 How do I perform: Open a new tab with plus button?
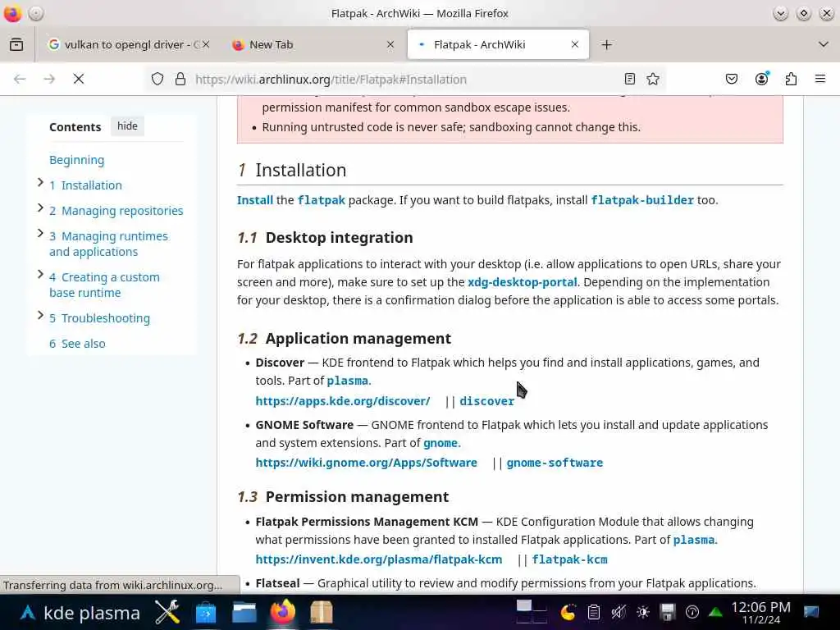(x=606, y=44)
